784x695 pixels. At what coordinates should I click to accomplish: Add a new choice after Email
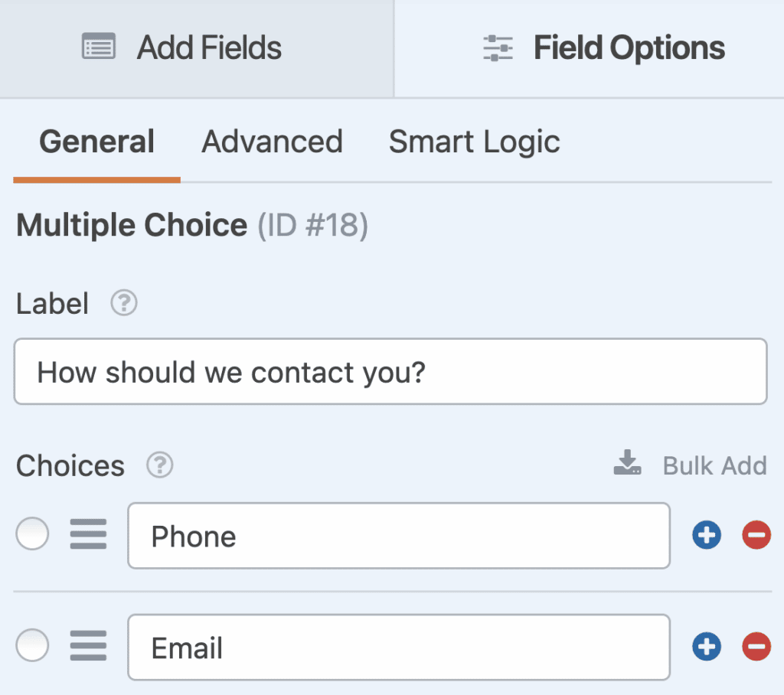pyautogui.click(x=706, y=647)
